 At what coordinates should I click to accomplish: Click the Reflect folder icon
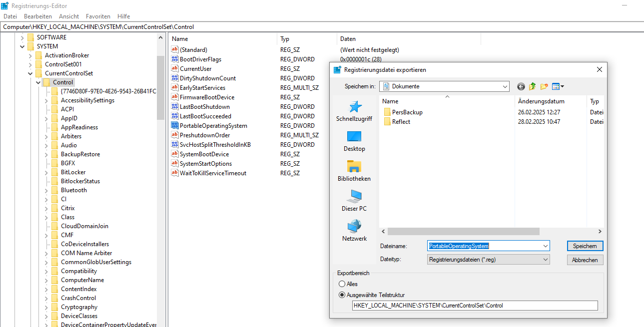387,122
